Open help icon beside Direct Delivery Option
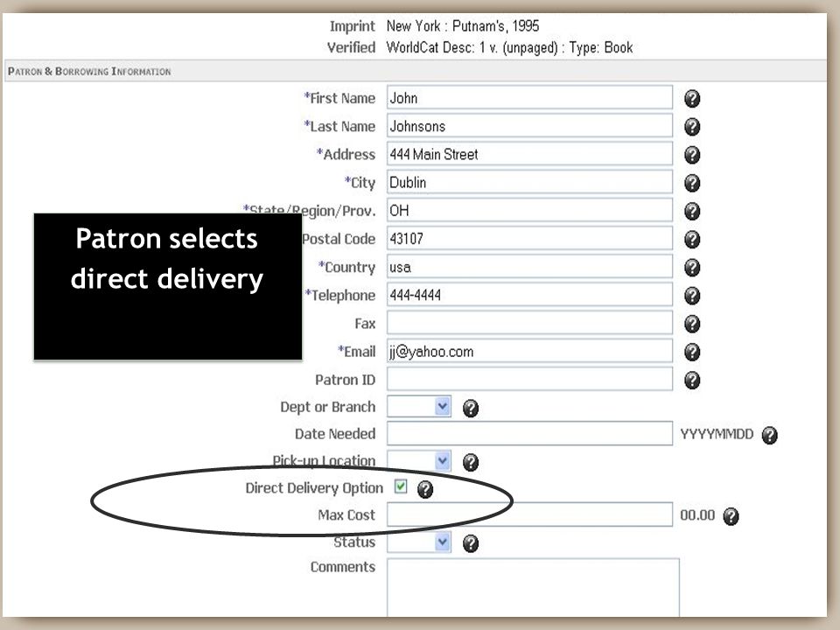The width and height of the screenshot is (840, 630). [425, 489]
